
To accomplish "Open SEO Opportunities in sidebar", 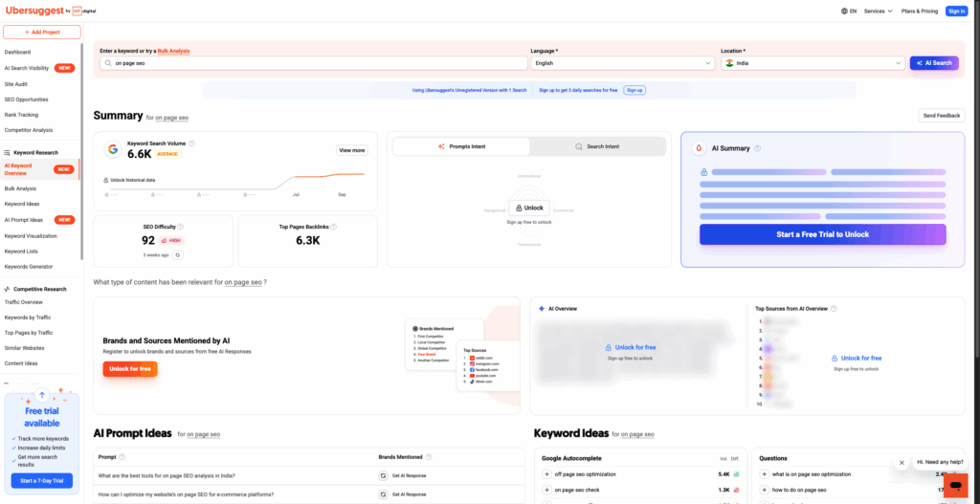I will [26, 99].
